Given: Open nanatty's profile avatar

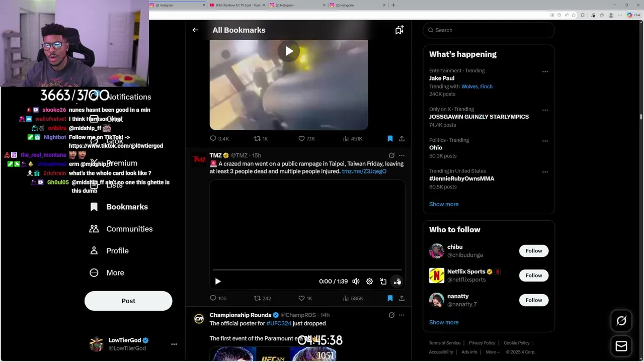Looking at the screenshot, I should tap(437, 300).
